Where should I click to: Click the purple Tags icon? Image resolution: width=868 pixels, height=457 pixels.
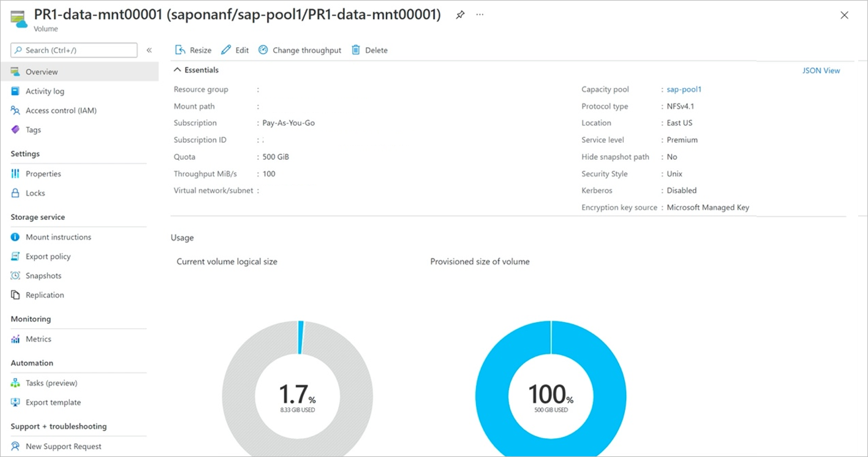(15, 130)
